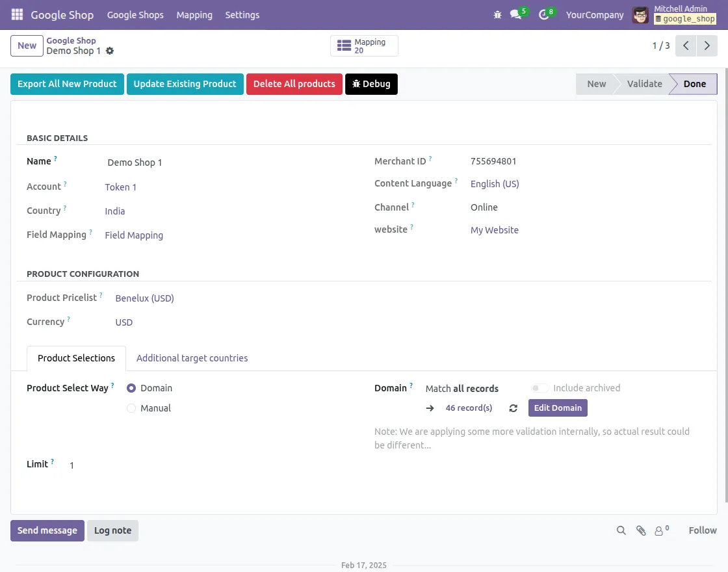Viewport: 728px width, 572px height.
Task: Click the Edit Domain button
Action: tap(557, 408)
